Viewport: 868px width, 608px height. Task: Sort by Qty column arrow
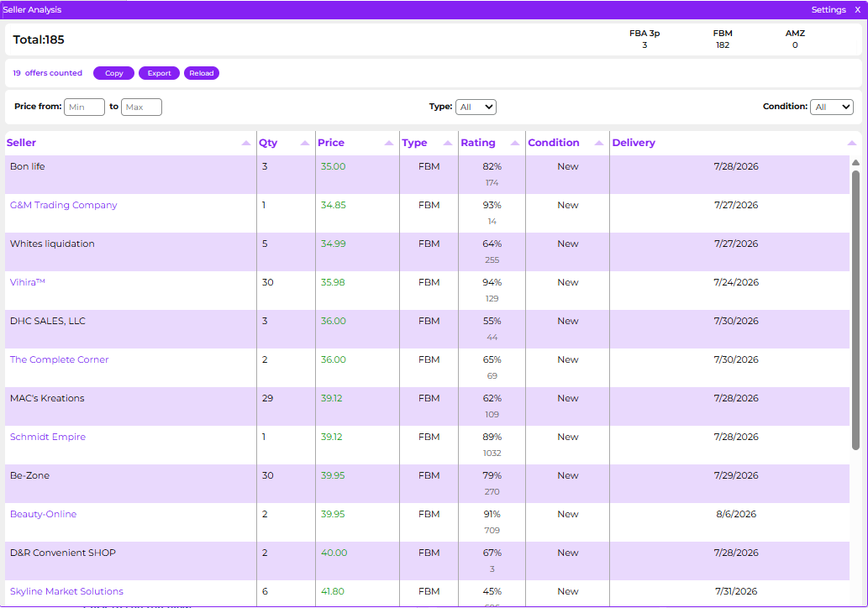click(304, 144)
